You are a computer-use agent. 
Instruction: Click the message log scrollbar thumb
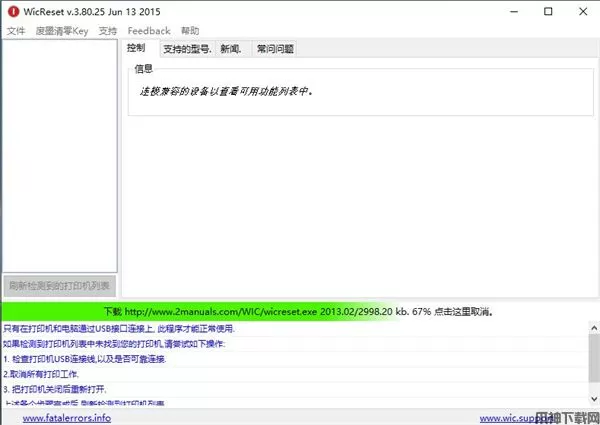click(594, 357)
